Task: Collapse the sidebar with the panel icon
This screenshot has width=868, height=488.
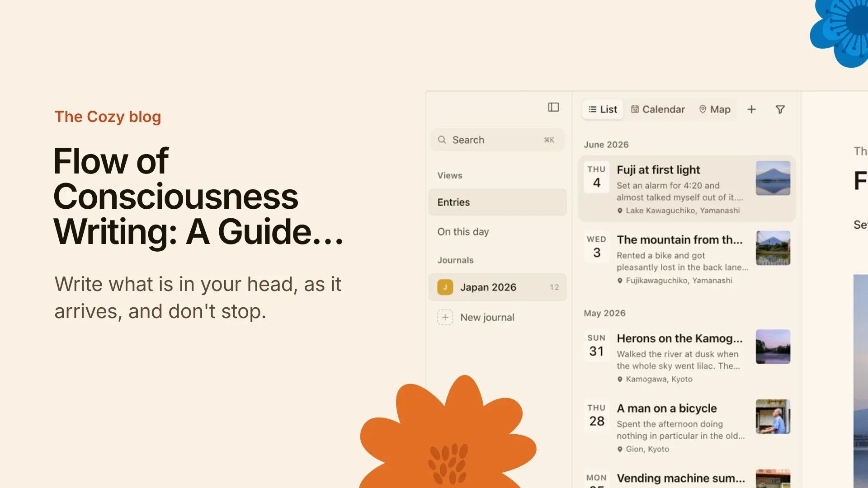Action: [553, 107]
